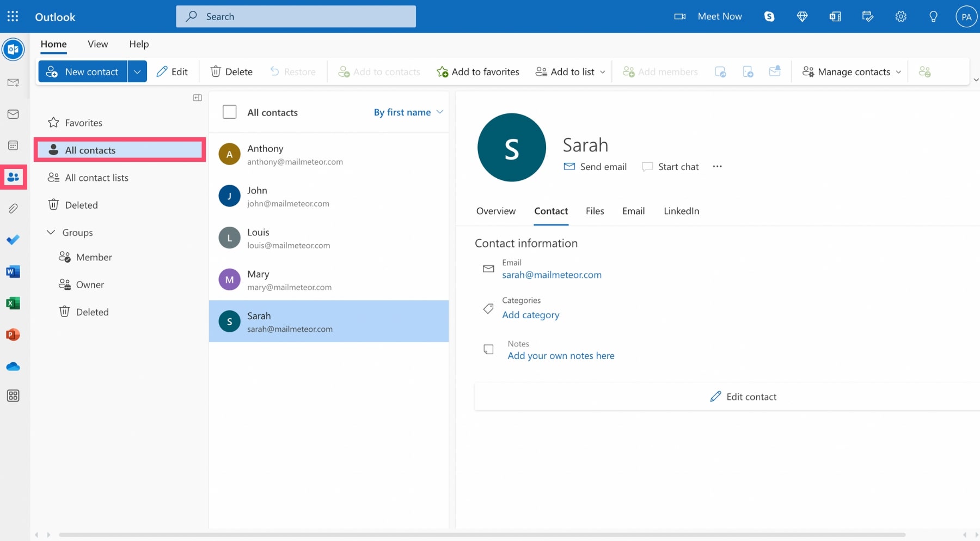This screenshot has width=980, height=541.
Task: Launch PowerPoint from the sidebar
Action: [x=13, y=335]
